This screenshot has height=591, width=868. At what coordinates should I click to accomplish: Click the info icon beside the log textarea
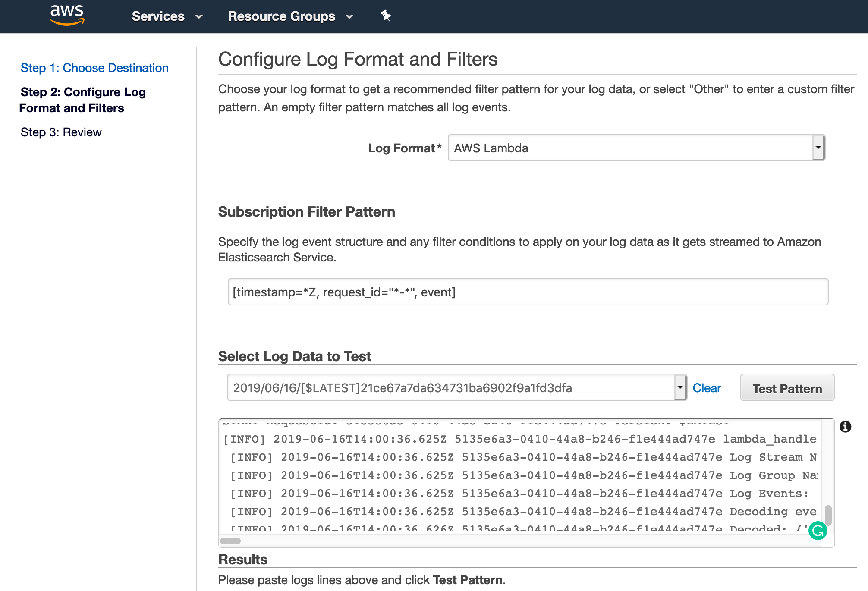[x=845, y=427]
